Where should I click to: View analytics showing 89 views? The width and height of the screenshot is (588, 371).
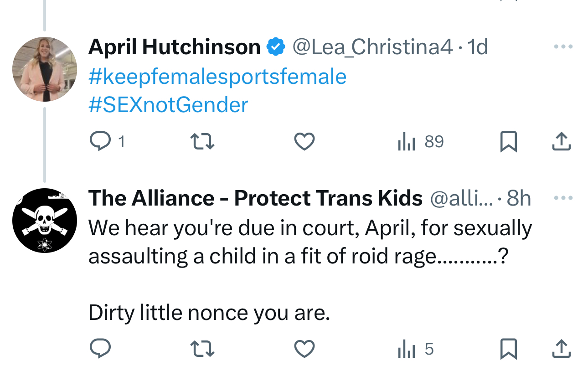420,142
